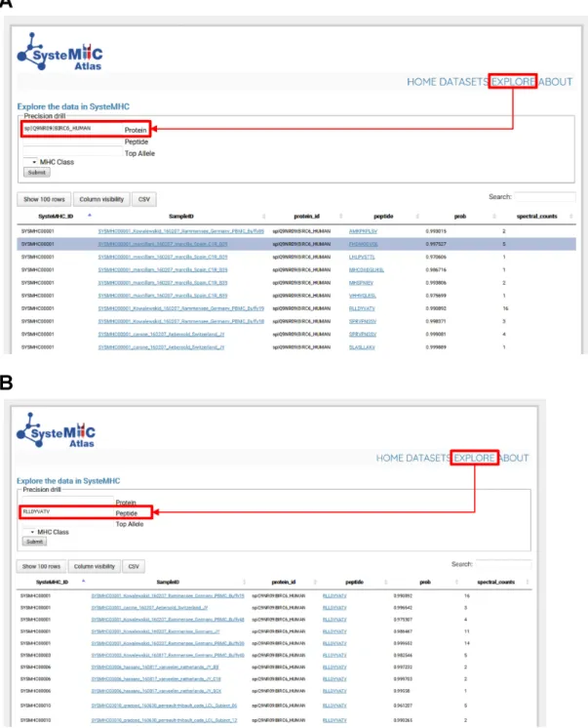Open RLLDYVATV link in 11-count row, panel B
The width and height of the screenshot is (588, 728).
click(x=334, y=631)
